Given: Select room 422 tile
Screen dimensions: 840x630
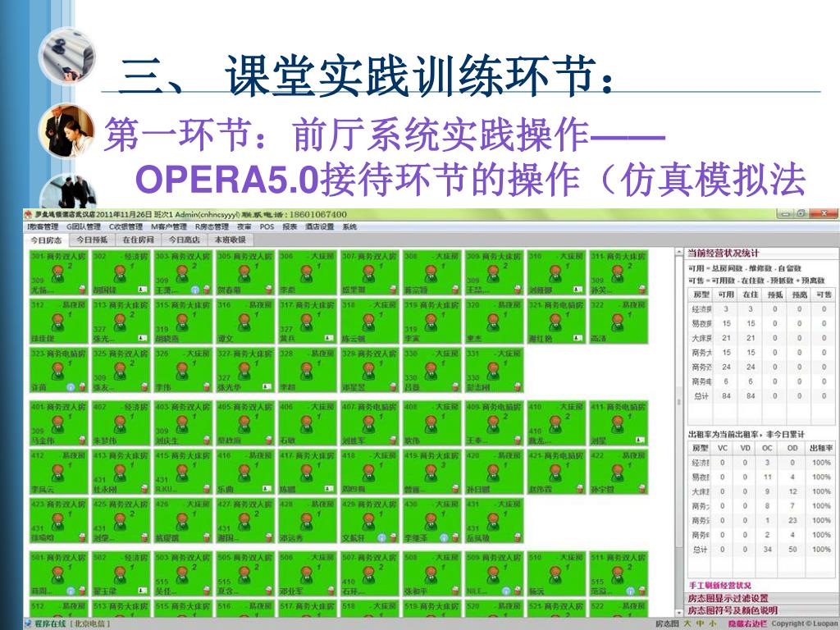Looking at the screenshot, I should (x=618, y=472).
